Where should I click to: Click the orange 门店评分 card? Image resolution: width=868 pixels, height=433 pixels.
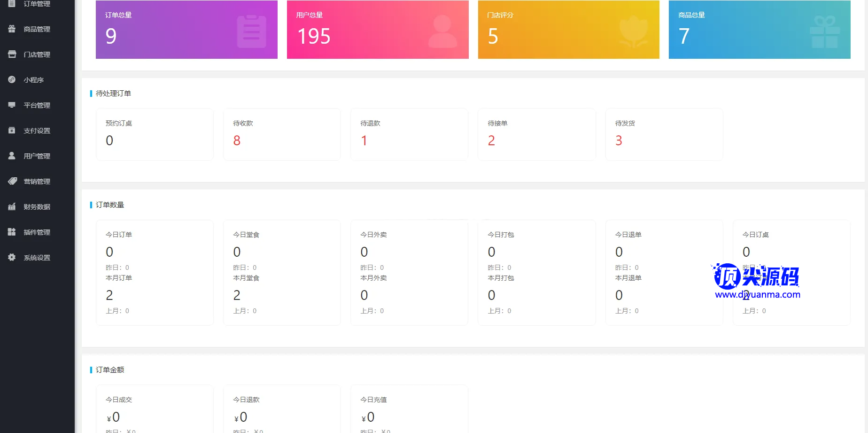[x=568, y=30]
